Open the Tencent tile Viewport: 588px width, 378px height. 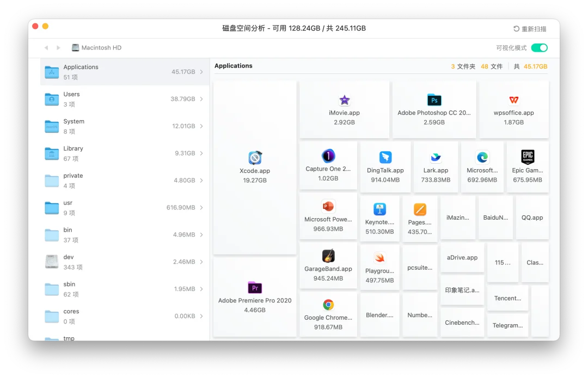[x=507, y=298]
